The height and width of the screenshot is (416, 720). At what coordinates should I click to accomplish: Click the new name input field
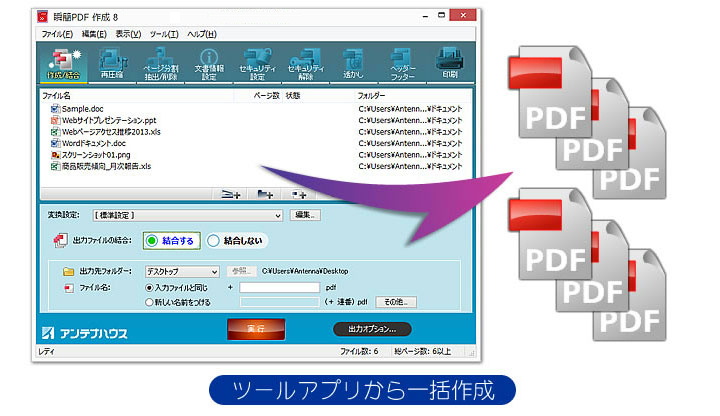[x=279, y=302]
